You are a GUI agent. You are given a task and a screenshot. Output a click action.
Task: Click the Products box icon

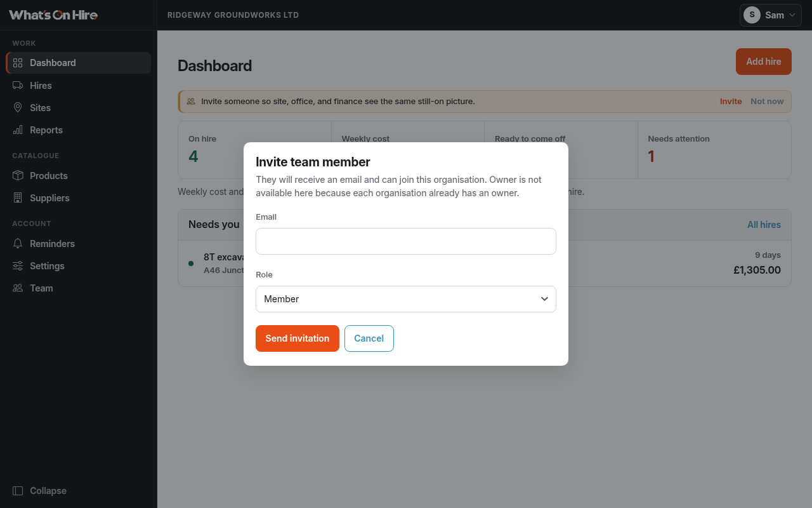[18, 175]
